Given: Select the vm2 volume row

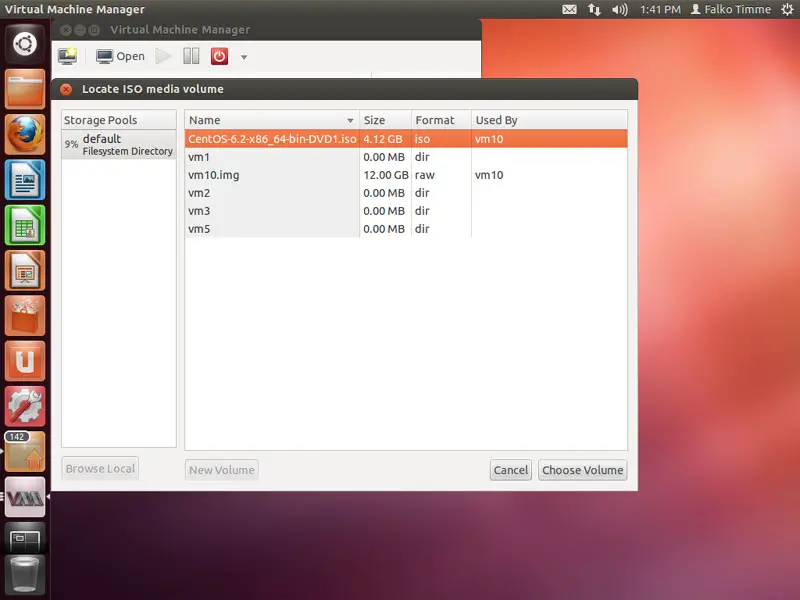Looking at the screenshot, I should (406, 193).
